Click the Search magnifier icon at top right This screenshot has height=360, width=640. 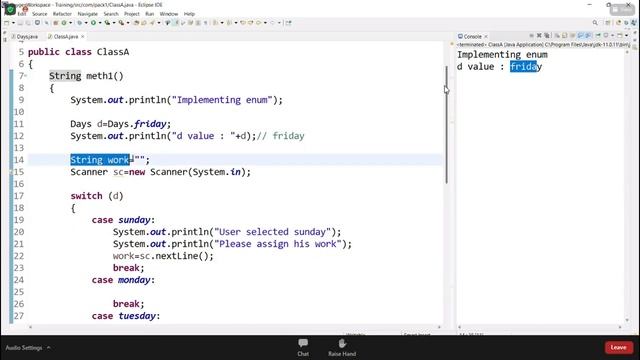(x=595, y=22)
